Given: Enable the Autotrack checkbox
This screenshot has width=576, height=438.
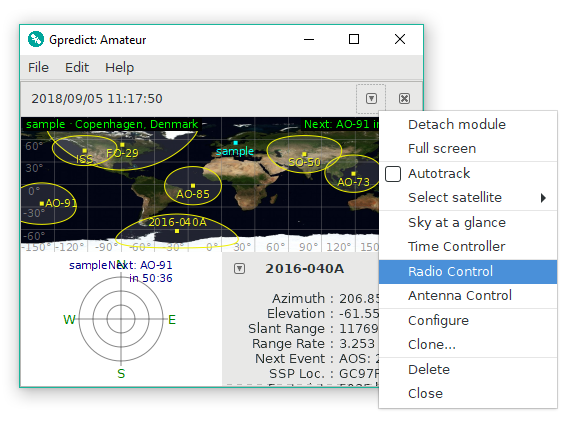Looking at the screenshot, I should tap(393, 174).
